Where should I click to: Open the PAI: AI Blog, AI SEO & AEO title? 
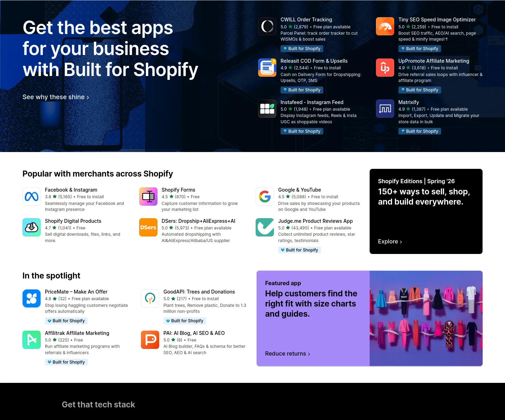coord(194,333)
